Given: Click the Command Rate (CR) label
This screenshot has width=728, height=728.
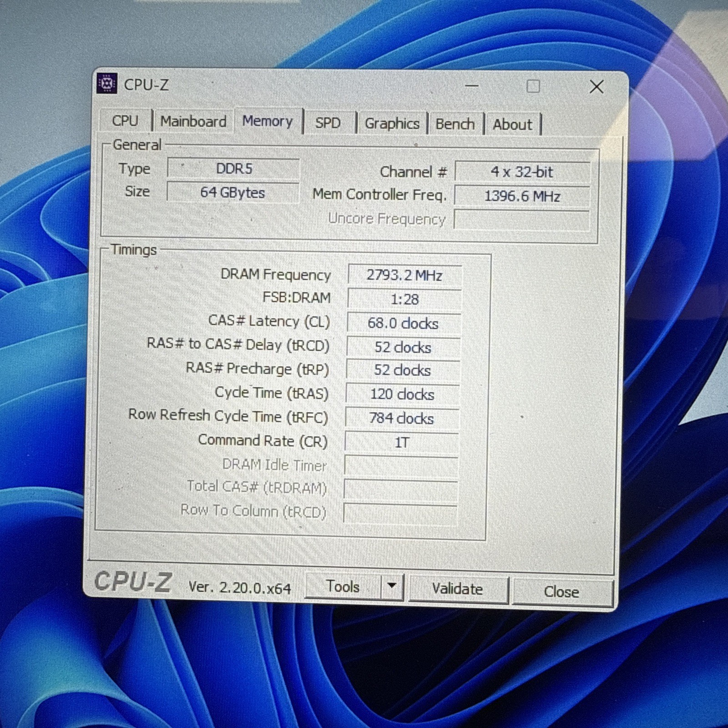Looking at the screenshot, I should (263, 440).
